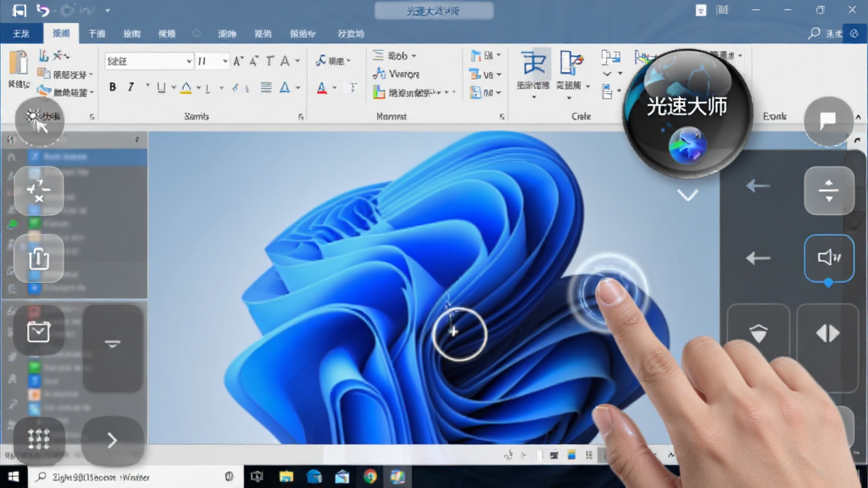Open the font name combo box

[148, 61]
